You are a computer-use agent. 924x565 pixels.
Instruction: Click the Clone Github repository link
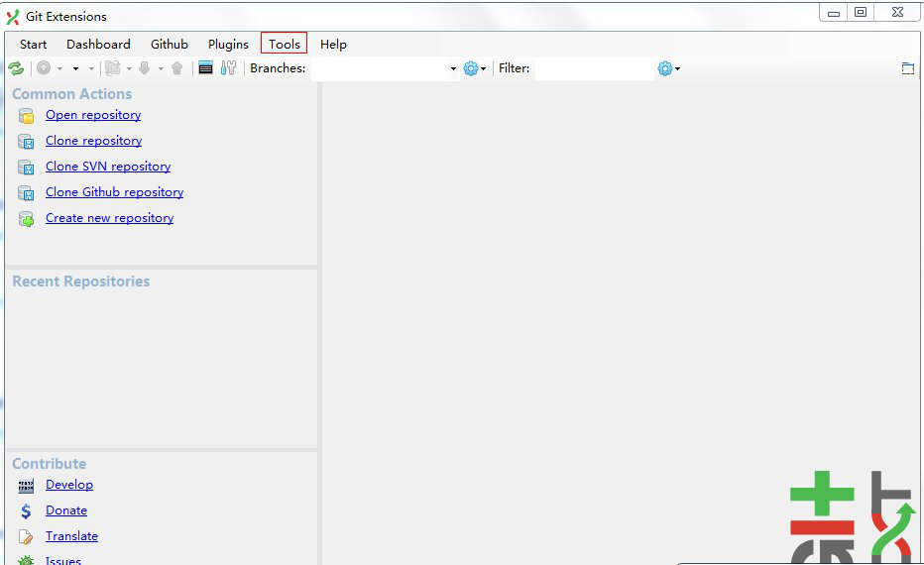(114, 192)
